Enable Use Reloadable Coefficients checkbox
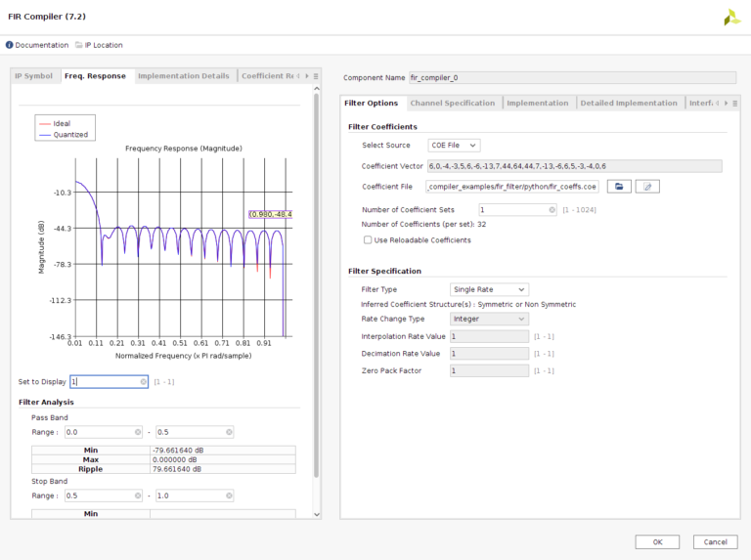Screen dimensions: 751x560 click(x=368, y=240)
